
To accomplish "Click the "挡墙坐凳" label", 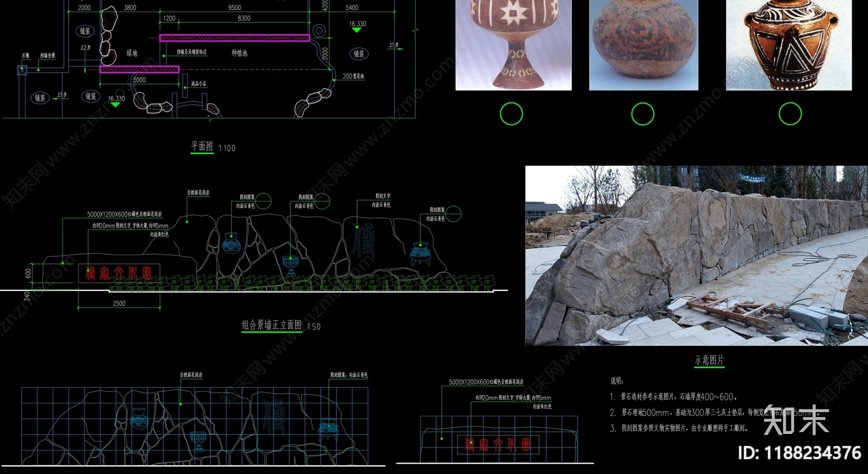I will coord(47,55).
